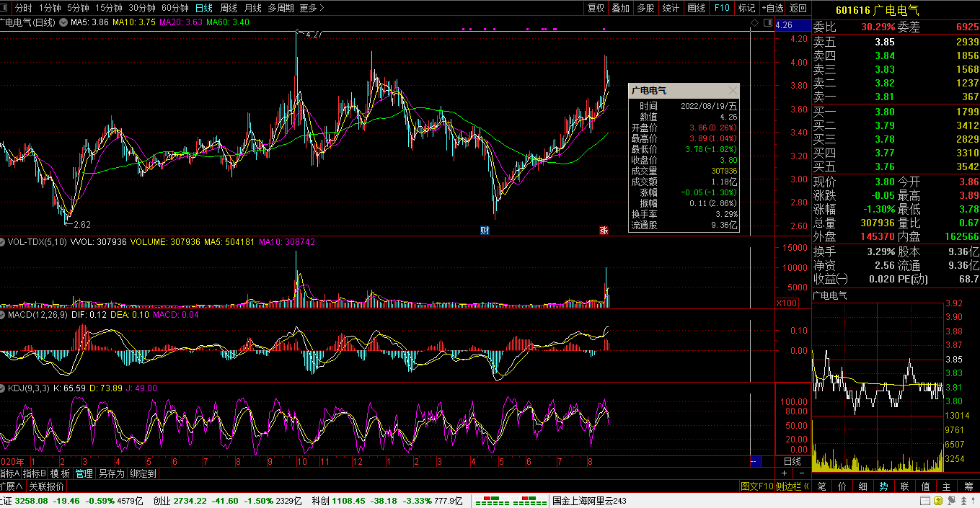Click the plus zoom button below the chart
Screen dimensions: 980x508
pos(785,473)
